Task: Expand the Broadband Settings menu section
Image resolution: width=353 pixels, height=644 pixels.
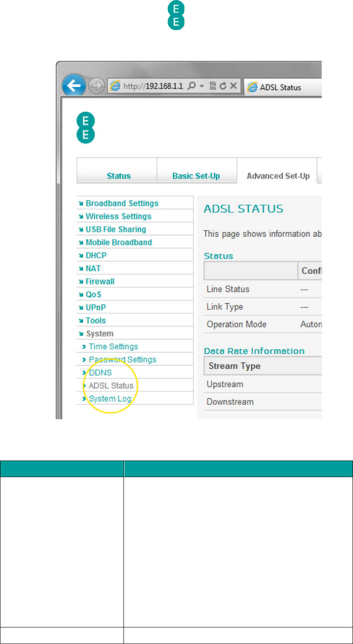Action: [x=122, y=203]
